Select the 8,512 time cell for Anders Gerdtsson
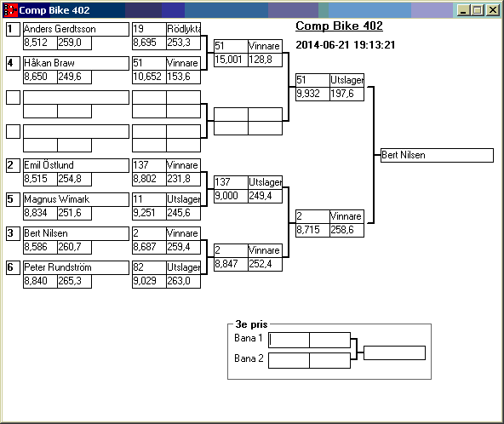The width and height of the screenshot is (504, 424). (40, 43)
